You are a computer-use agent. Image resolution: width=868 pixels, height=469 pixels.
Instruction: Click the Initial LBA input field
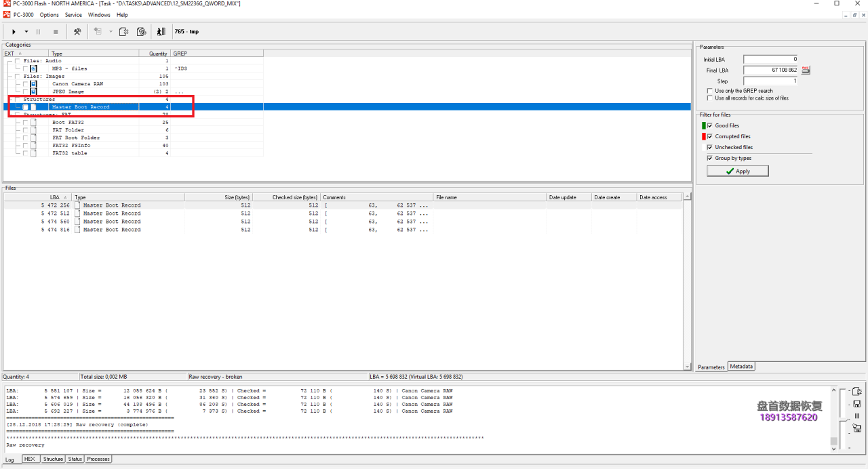770,60
